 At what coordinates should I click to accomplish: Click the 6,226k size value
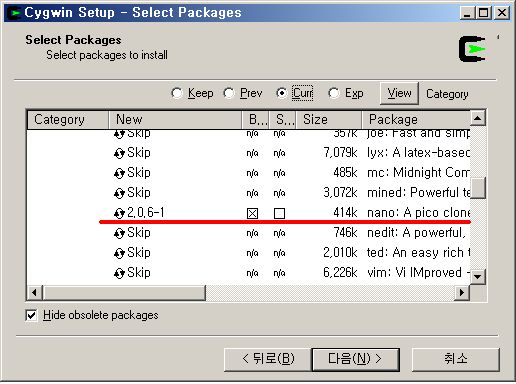point(340,273)
